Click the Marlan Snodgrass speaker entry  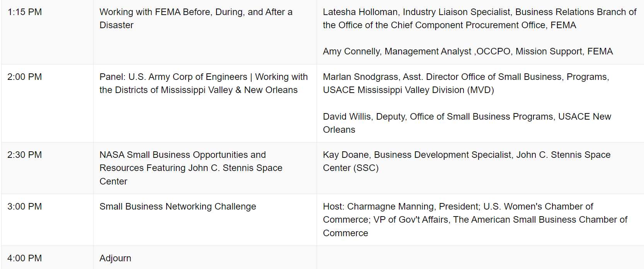coord(466,83)
